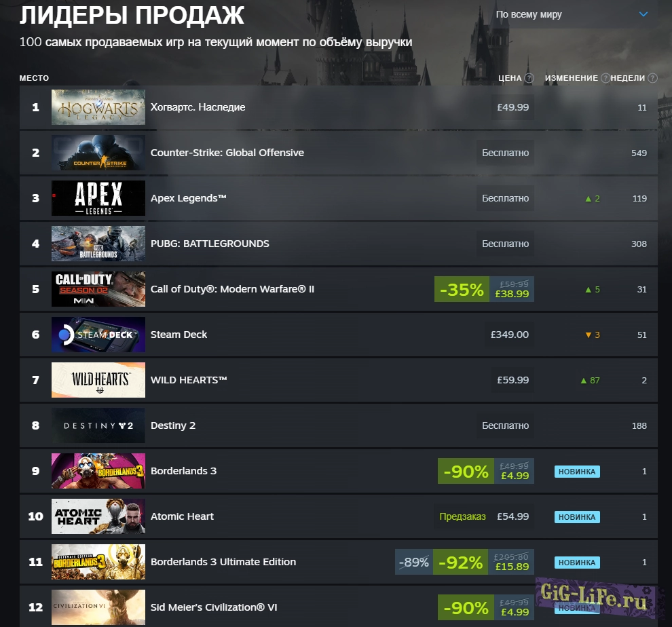The width and height of the screenshot is (672, 627).
Task: Select the Counter-Strike: Global Offensive title
Action: point(227,153)
